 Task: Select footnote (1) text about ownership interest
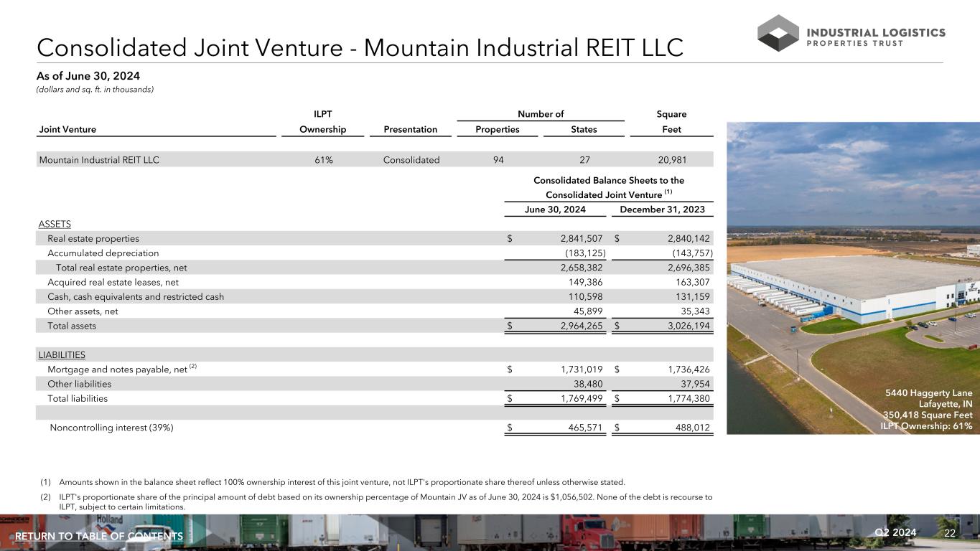[x=341, y=481]
